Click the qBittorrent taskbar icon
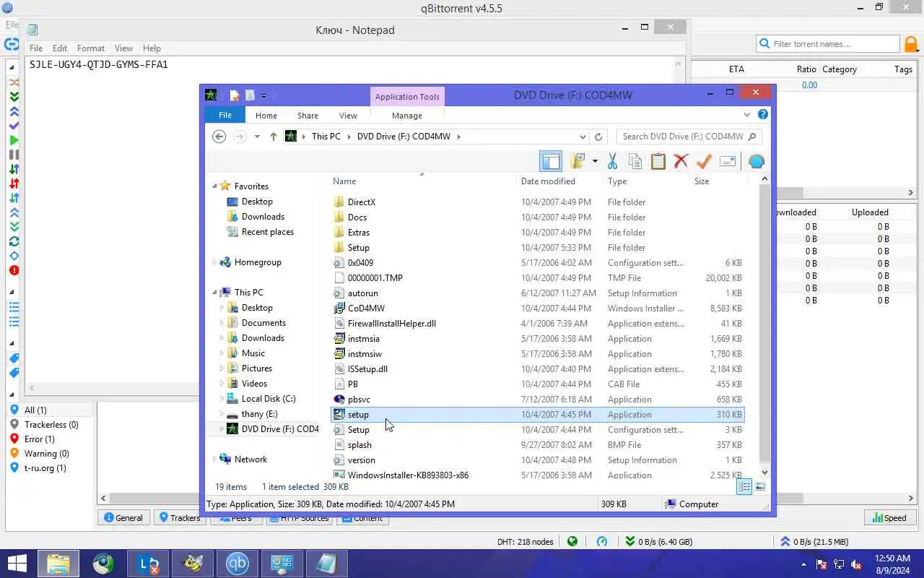Viewport: 924px width, 578px height. click(237, 564)
